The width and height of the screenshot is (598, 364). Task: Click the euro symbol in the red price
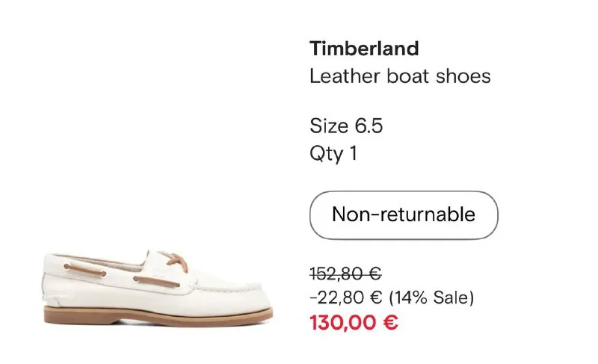tap(390, 324)
